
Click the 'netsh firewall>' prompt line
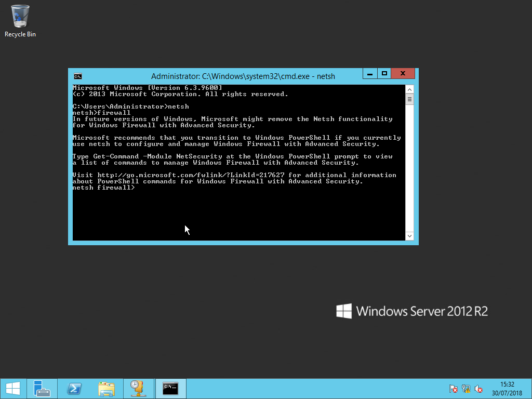tap(103, 188)
